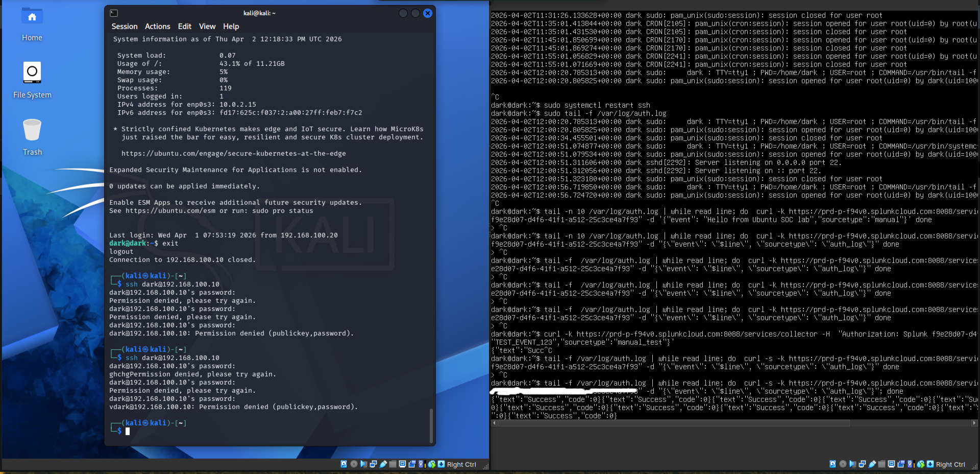
Task: Click the 'Expanded Security Maintenance for Applications' line
Action: (x=235, y=170)
